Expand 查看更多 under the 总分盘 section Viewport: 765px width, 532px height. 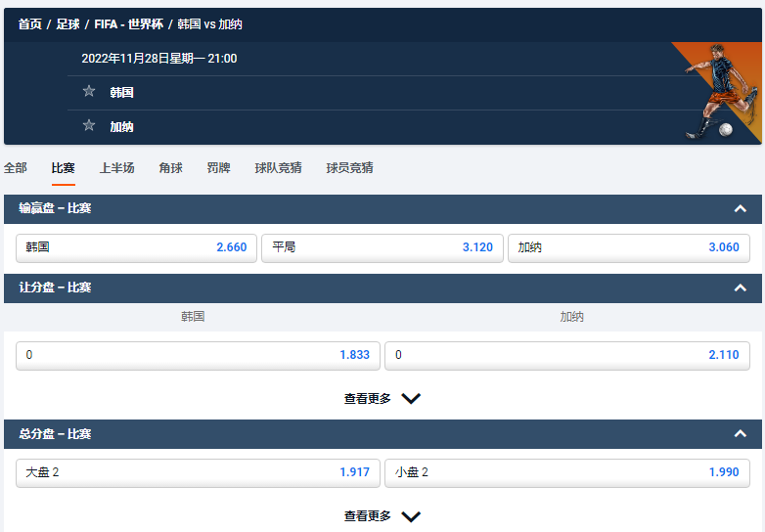pos(382,516)
